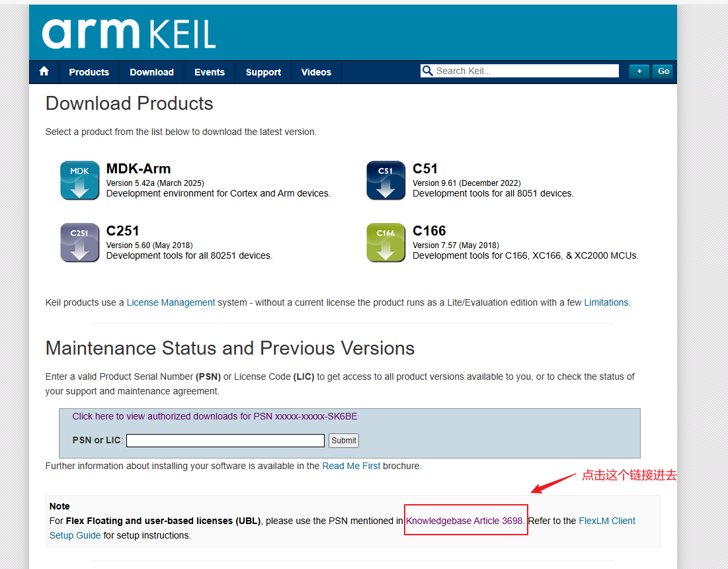
Task: Click the Submit button
Action: click(x=344, y=441)
